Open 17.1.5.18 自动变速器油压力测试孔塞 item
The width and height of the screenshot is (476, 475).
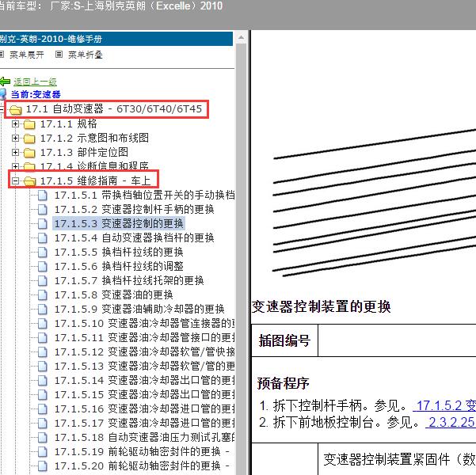(144, 438)
